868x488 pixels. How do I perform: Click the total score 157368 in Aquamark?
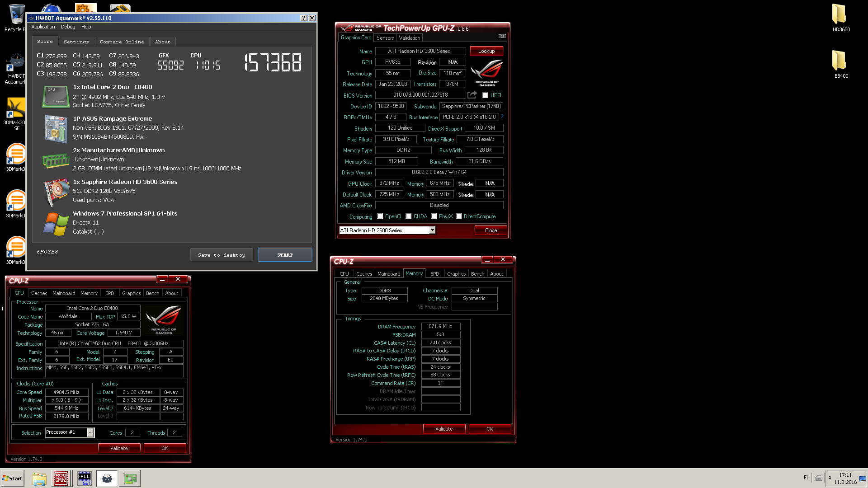[273, 63]
